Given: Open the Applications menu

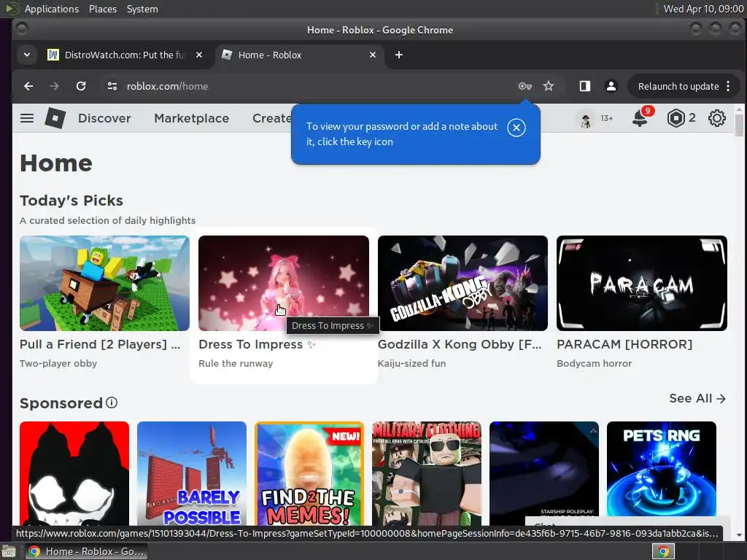Looking at the screenshot, I should click(52, 9).
